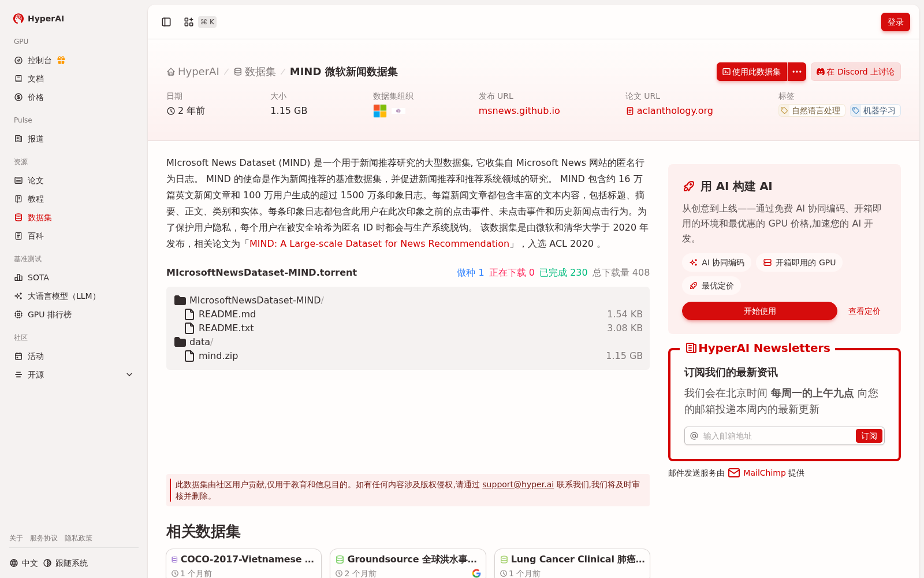
Task: Click the Microsoft organization logo
Action: tap(380, 110)
